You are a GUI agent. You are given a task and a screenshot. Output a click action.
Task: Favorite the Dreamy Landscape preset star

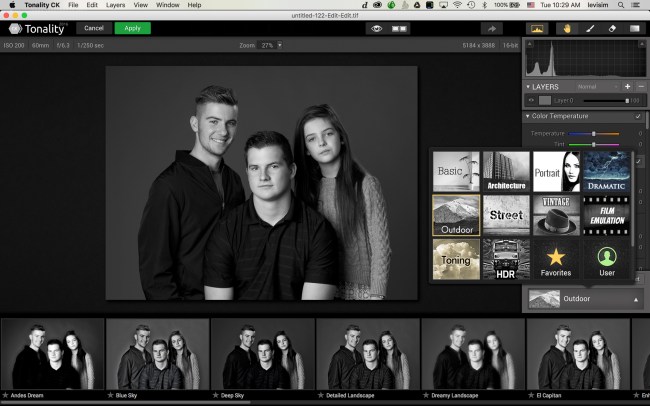click(x=426, y=395)
